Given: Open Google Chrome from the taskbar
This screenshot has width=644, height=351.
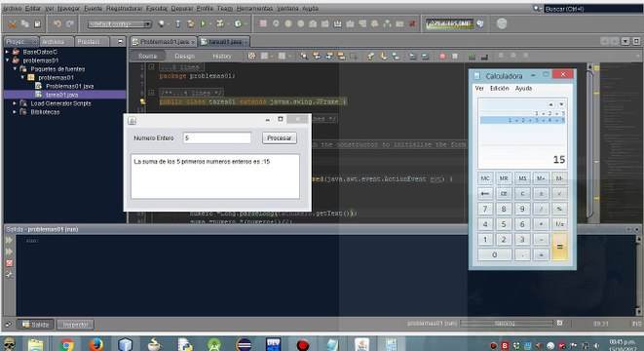Looking at the screenshot, I should pyautogui.click(x=66, y=344).
